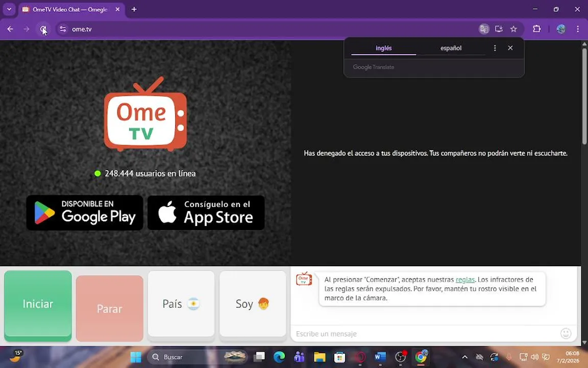Open the reglas link in chat
The height and width of the screenshot is (368, 588).
point(465,280)
